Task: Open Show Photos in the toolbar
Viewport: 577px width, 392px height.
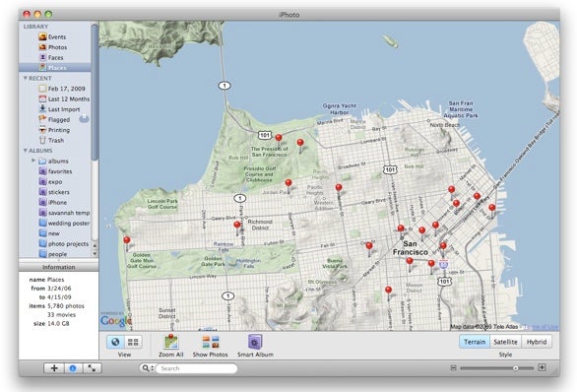Action: 211,342
